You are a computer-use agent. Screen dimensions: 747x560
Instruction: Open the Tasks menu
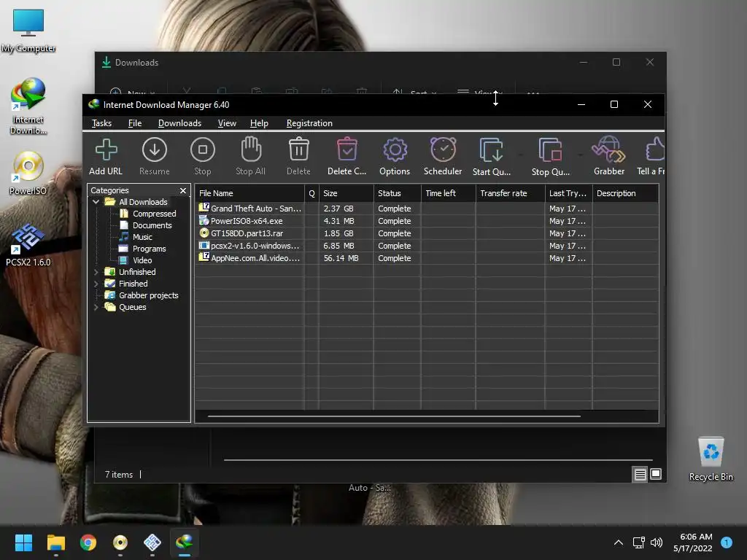click(x=101, y=123)
